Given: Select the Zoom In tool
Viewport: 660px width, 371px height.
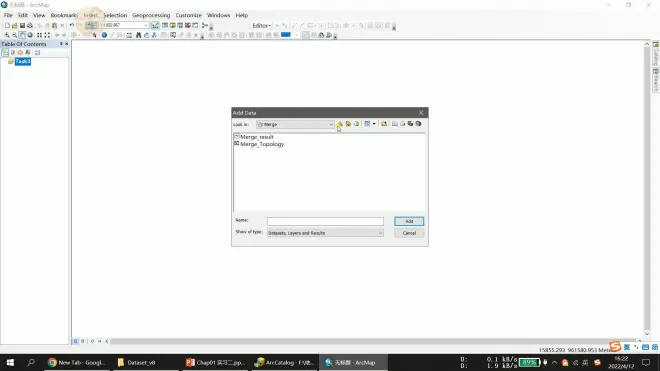Looking at the screenshot, I should [x=7, y=35].
